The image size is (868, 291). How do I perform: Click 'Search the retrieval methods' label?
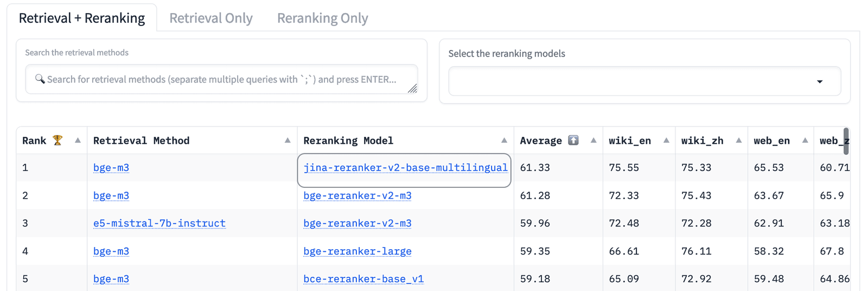(76, 53)
